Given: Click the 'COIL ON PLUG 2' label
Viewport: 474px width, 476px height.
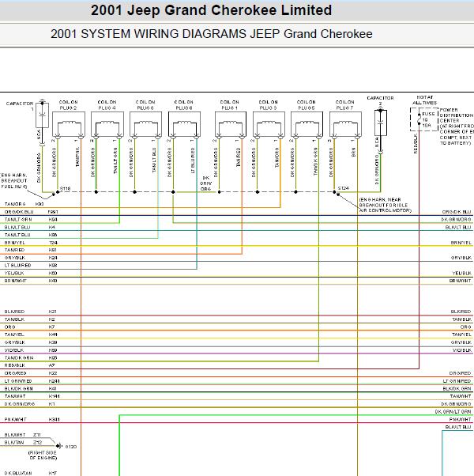Looking at the screenshot, I should (x=68, y=105).
